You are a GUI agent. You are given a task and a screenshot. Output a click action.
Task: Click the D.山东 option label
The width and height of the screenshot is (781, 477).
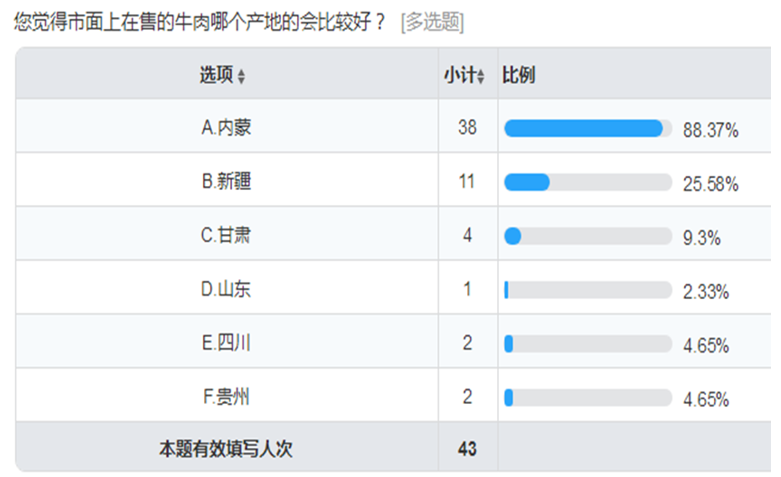(x=226, y=289)
